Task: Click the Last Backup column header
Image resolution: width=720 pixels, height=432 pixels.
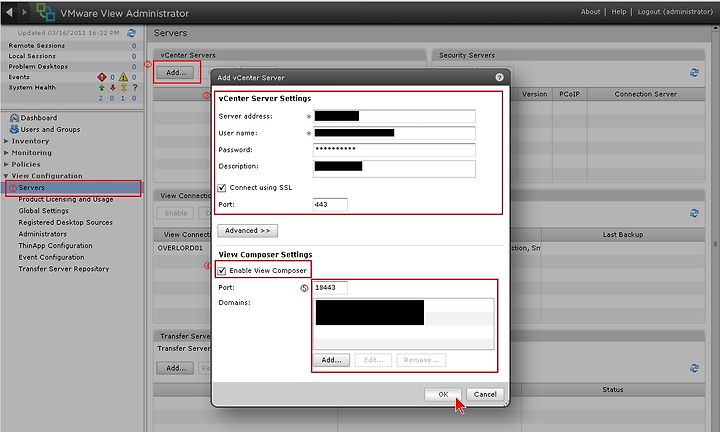Action: point(623,235)
